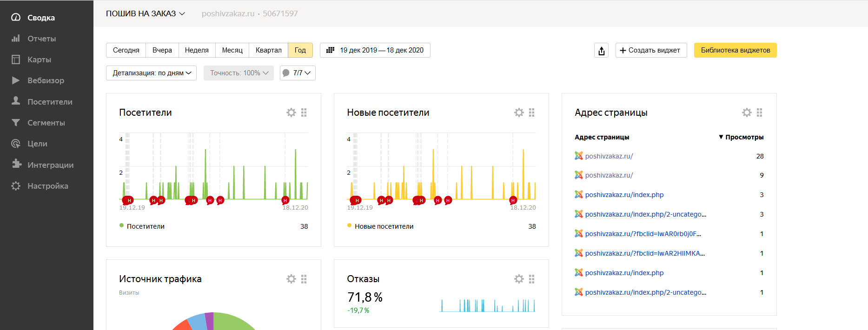Expand Точность: 100% dropdown
This screenshot has height=330, width=868.
[x=239, y=73]
